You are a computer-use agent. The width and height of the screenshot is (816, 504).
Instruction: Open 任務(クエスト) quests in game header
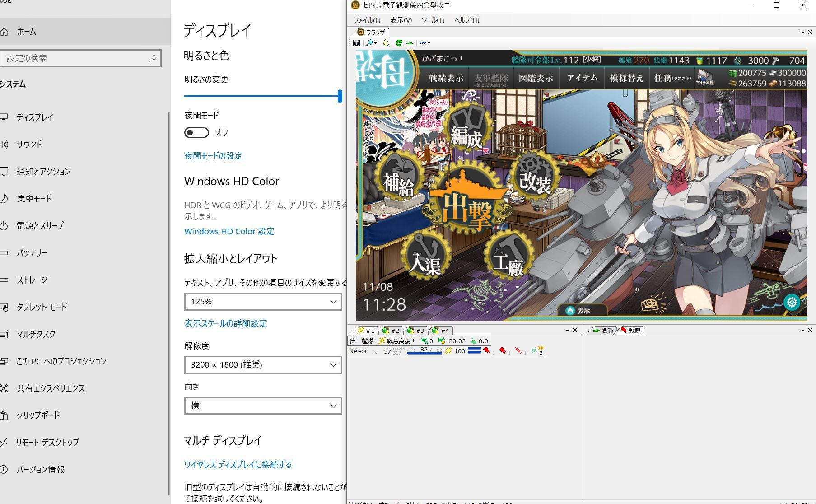click(x=672, y=78)
